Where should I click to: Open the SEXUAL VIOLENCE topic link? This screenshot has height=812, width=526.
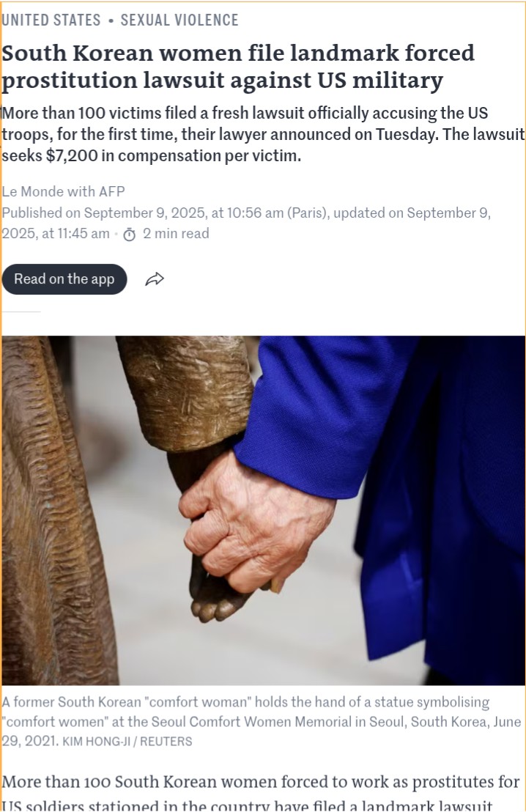tap(179, 21)
